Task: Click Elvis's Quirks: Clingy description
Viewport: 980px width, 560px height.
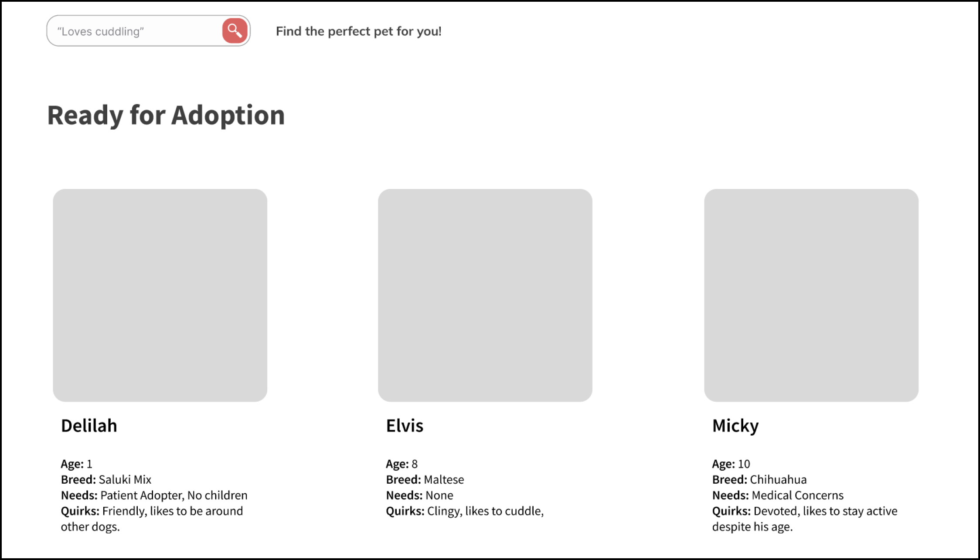Action: click(x=465, y=511)
